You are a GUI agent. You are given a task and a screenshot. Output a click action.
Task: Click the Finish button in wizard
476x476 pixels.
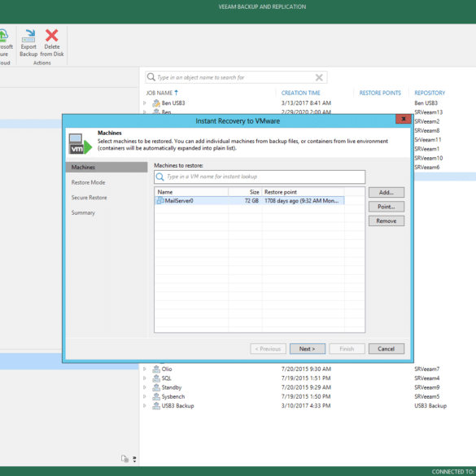[x=347, y=349]
